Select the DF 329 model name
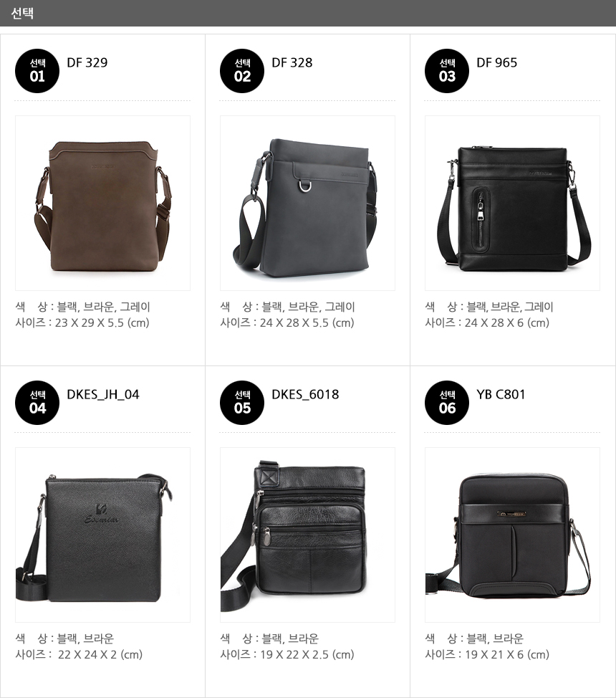This screenshot has height=698, width=616. 87,63
